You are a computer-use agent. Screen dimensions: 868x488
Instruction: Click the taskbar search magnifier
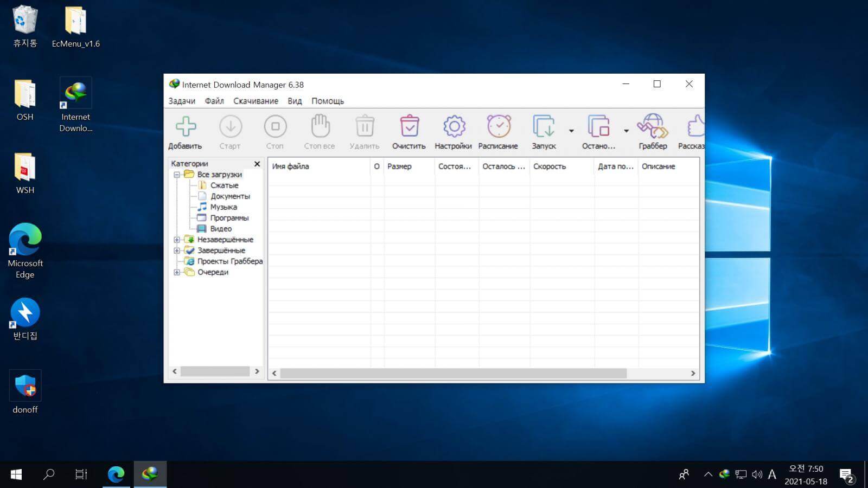point(49,474)
